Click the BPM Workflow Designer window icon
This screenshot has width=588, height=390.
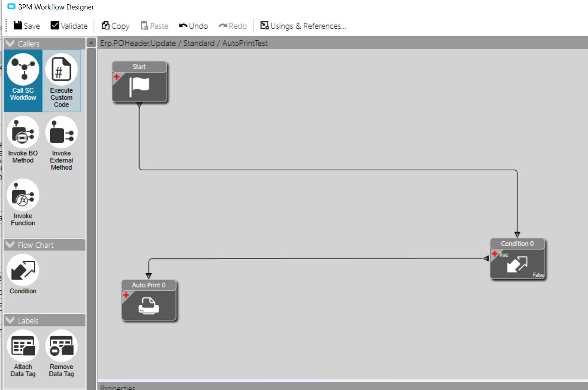[x=11, y=7]
